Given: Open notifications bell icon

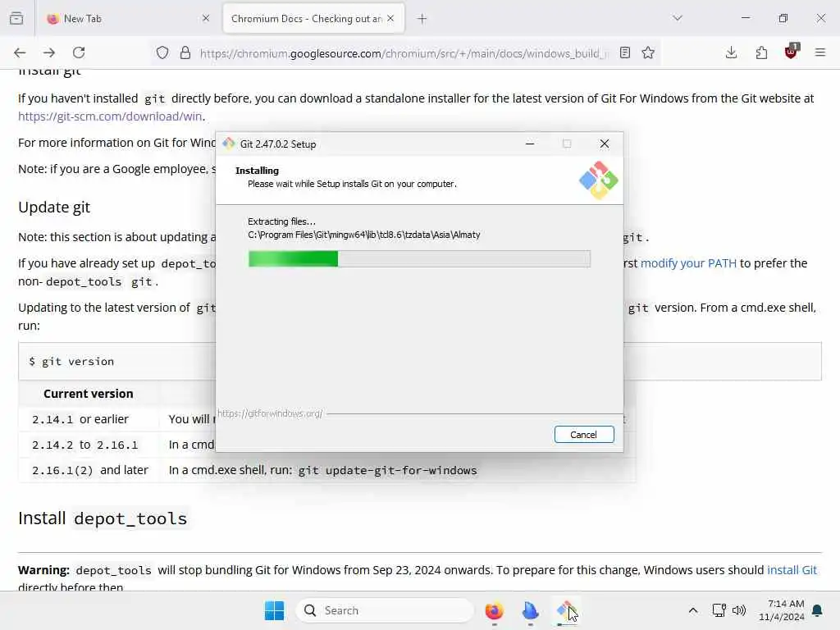Looking at the screenshot, I should pyautogui.click(x=818, y=610).
